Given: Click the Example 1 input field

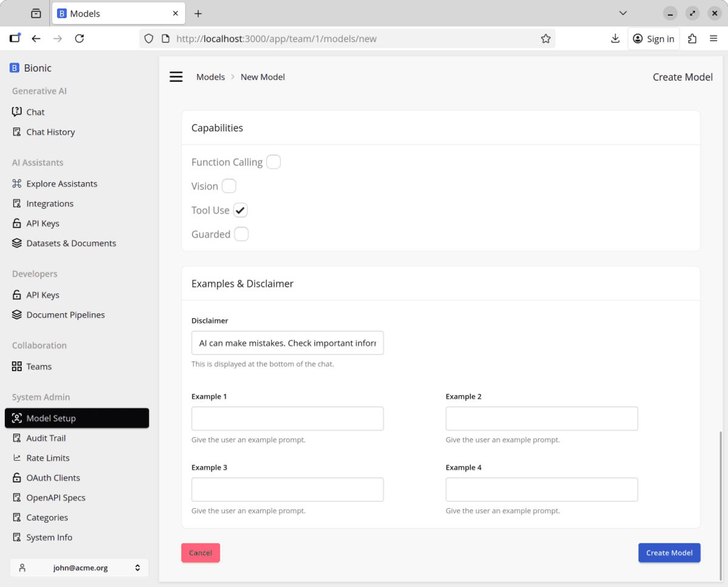Looking at the screenshot, I should coord(288,419).
